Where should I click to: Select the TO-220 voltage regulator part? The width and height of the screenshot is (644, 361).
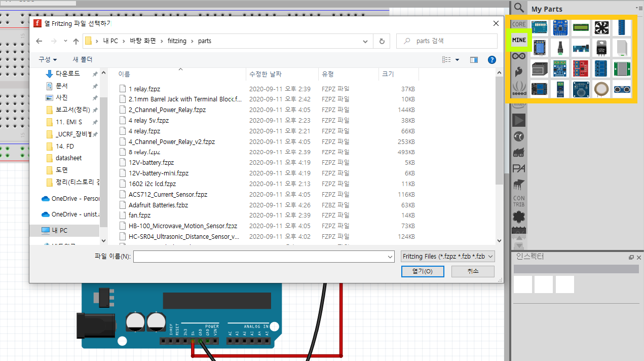tap(602, 48)
